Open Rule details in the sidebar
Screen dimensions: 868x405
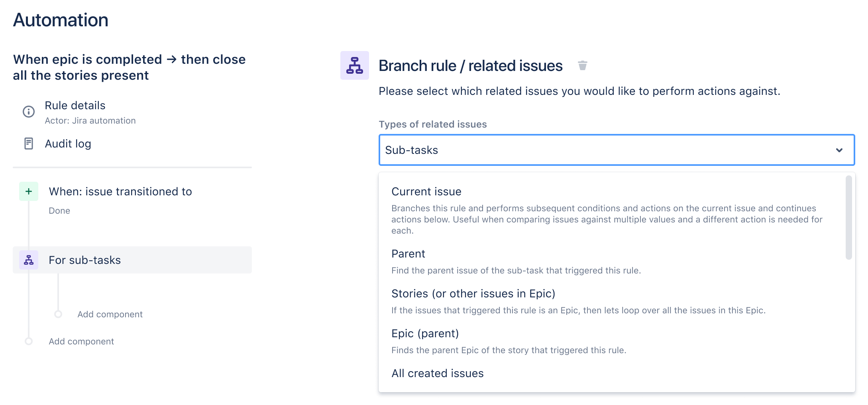click(x=75, y=106)
